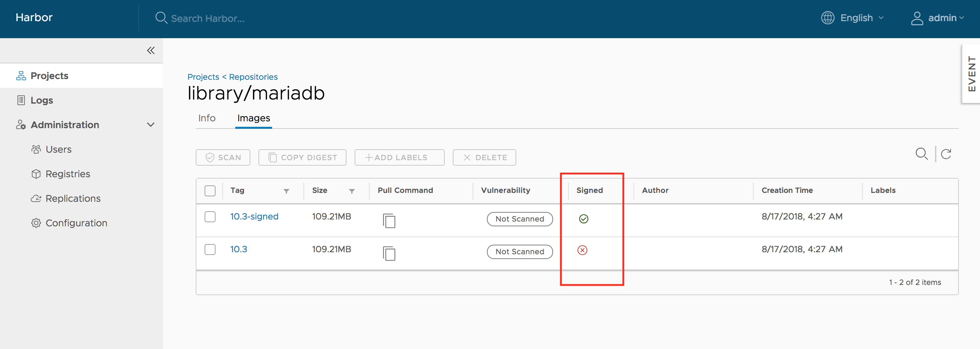
Task: Open the English language dropdown
Action: coord(852,18)
